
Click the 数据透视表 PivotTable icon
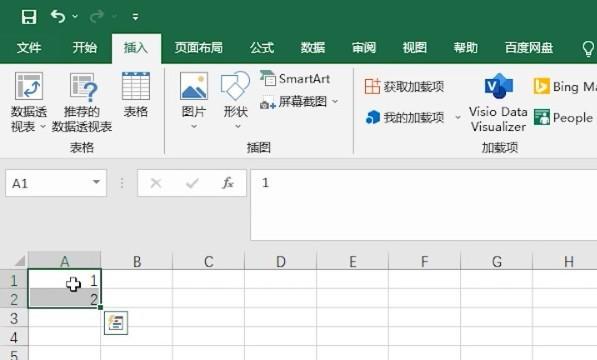click(29, 86)
